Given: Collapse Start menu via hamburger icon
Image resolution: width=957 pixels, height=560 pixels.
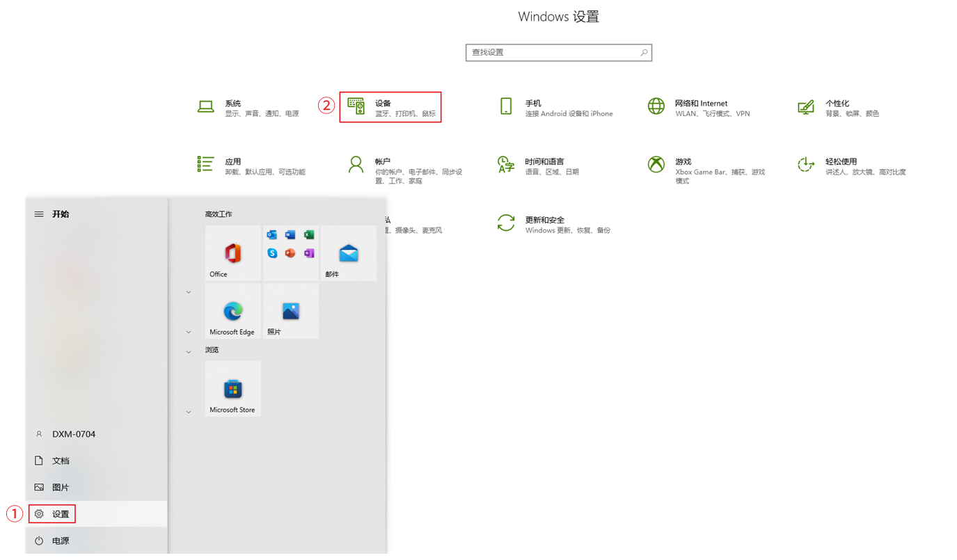Looking at the screenshot, I should click(39, 214).
